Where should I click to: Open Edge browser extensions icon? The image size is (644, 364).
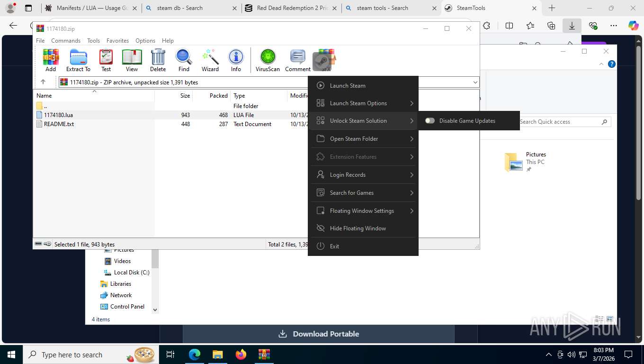click(486, 26)
